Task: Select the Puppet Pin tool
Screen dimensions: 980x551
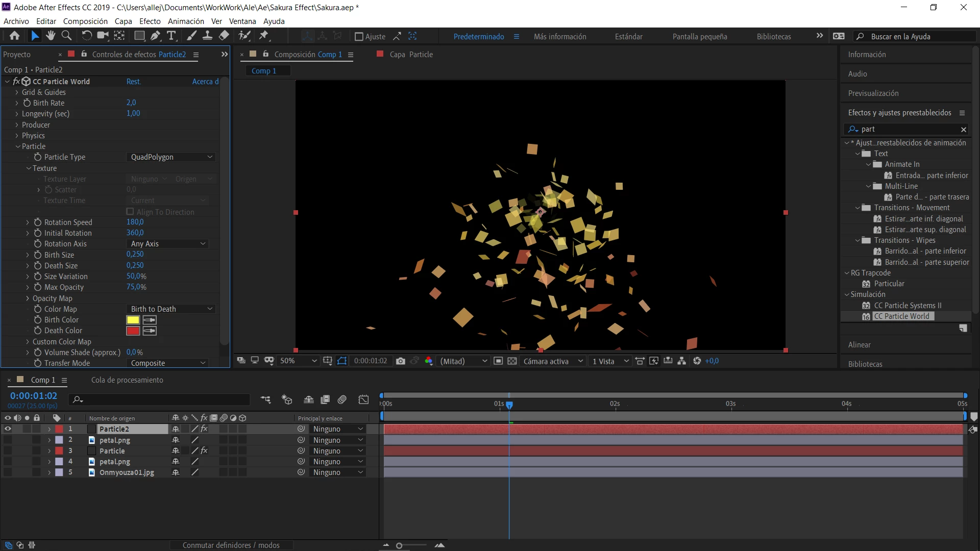Action: coord(264,36)
